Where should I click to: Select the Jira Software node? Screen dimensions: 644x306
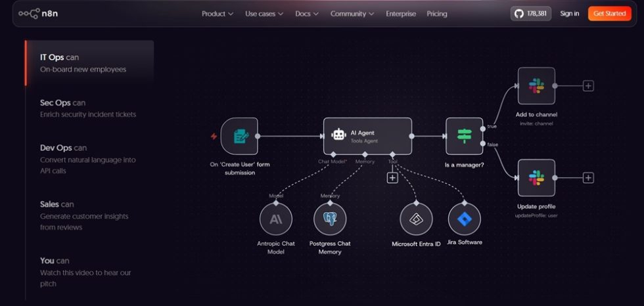click(x=465, y=219)
